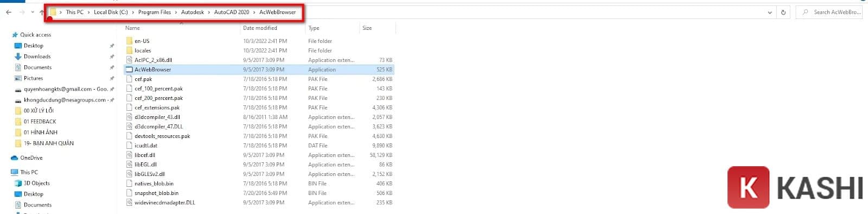
Task: Open recent locations dropdown arrow
Action: (x=32, y=12)
